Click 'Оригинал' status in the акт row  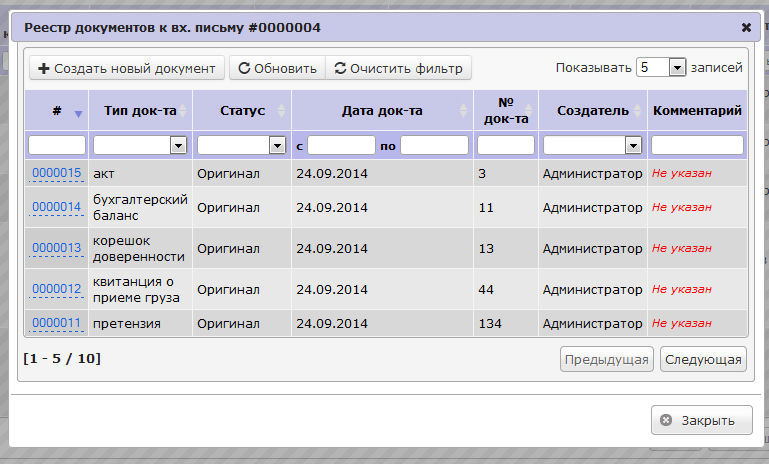click(x=229, y=174)
